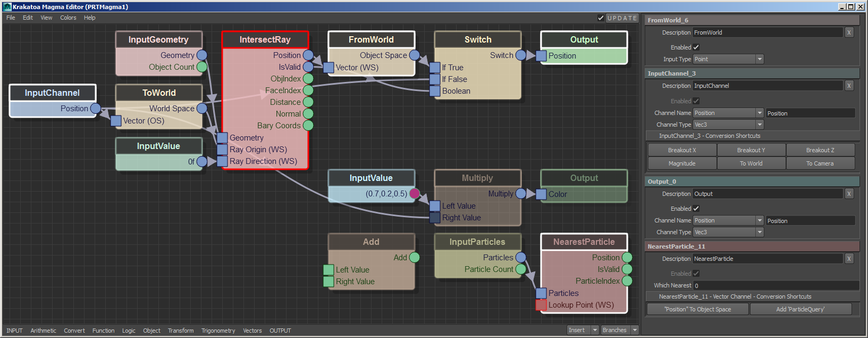Click the If False input socket

435,79
